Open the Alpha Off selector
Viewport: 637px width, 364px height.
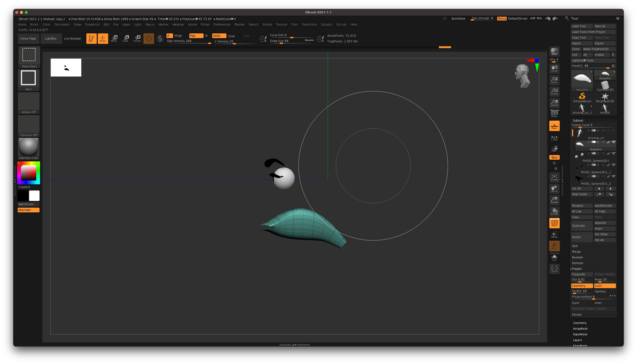[29, 103]
